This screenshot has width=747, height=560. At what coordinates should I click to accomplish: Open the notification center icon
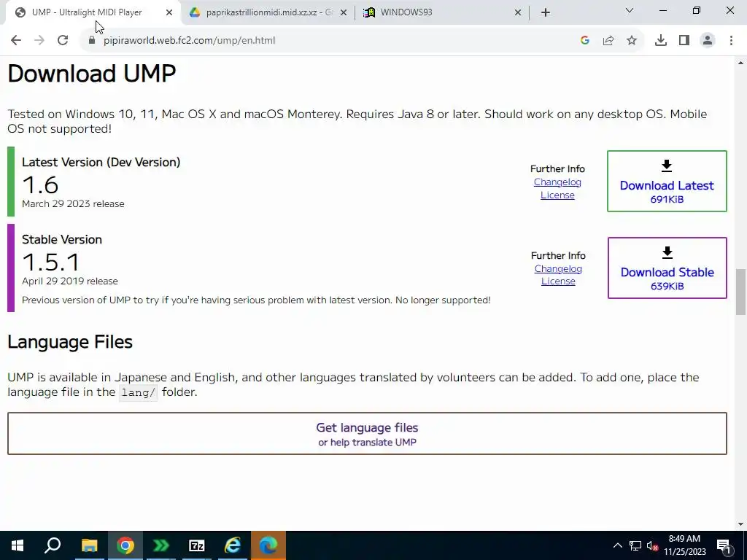[x=724, y=545]
